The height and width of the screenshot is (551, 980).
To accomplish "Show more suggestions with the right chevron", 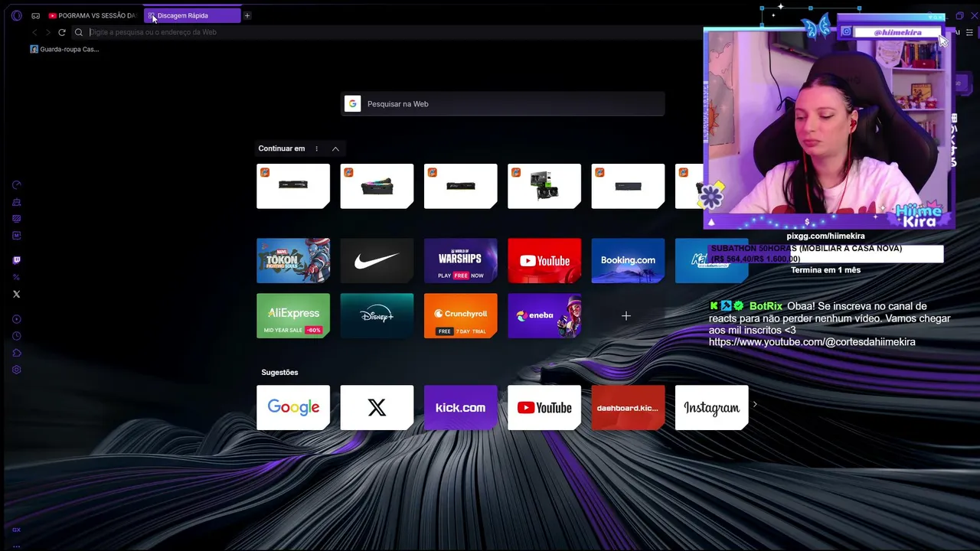I will point(755,404).
